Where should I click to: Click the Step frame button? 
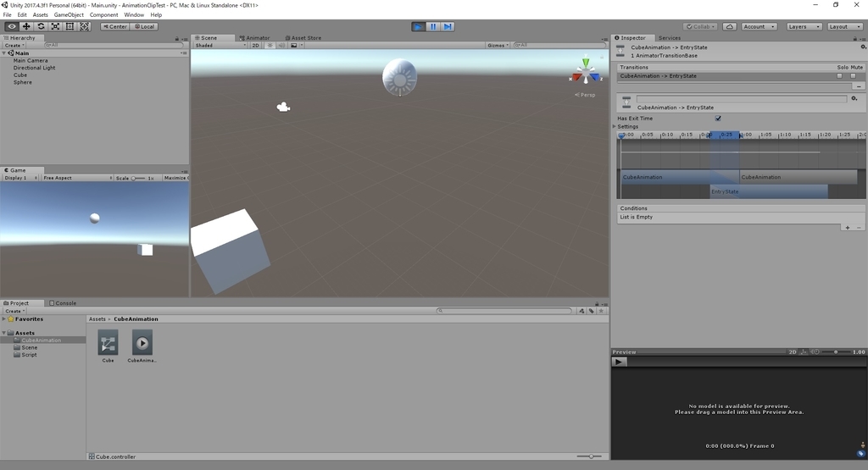pyautogui.click(x=448, y=26)
